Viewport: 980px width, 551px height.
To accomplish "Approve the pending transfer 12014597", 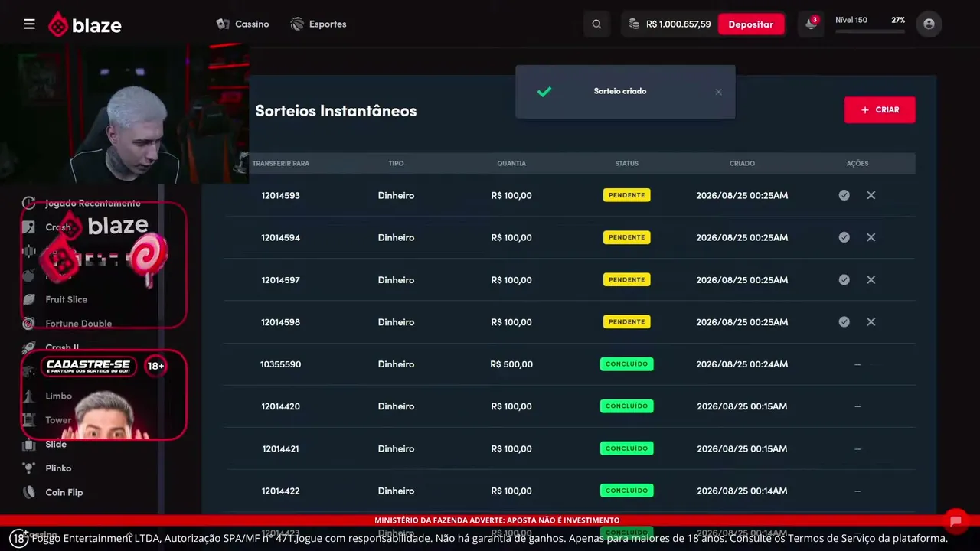I will (x=844, y=279).
